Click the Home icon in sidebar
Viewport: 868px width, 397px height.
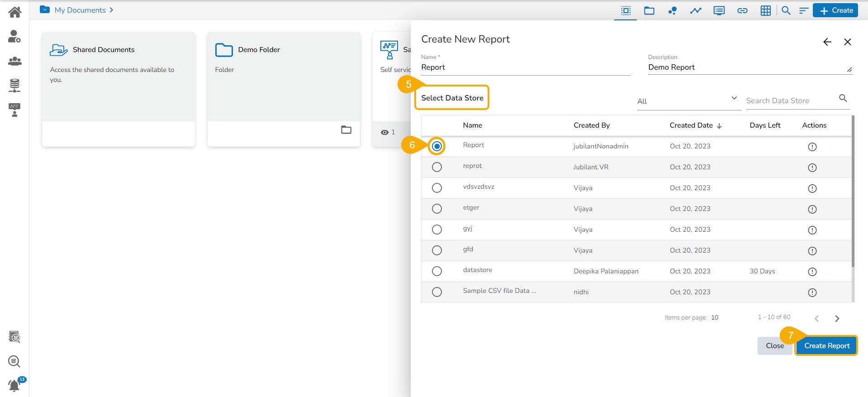click(14, 12)
